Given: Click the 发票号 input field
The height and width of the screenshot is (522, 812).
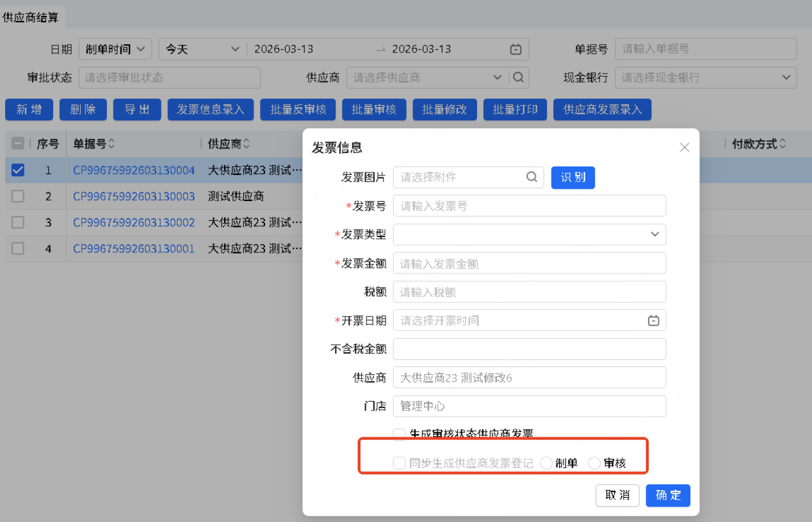Looking at the screenshot, I should click(529, 206).
